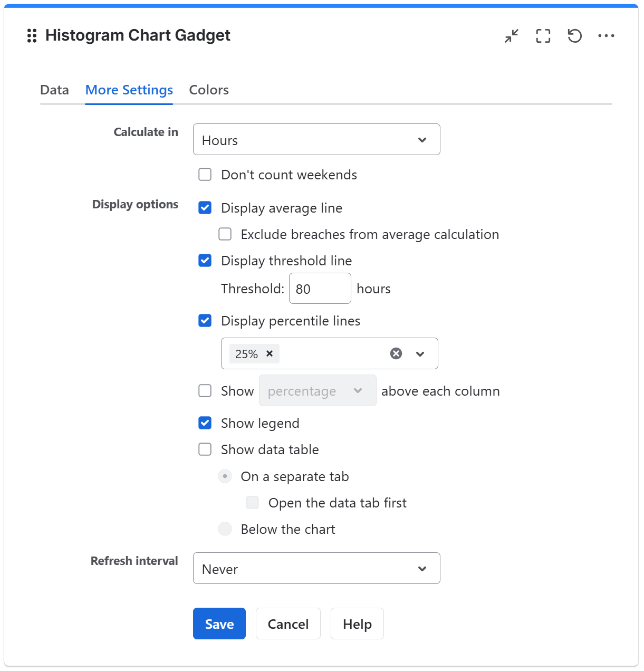Click the Calculate in label
The image size is (644, 671).
click(x=146, y=132)
